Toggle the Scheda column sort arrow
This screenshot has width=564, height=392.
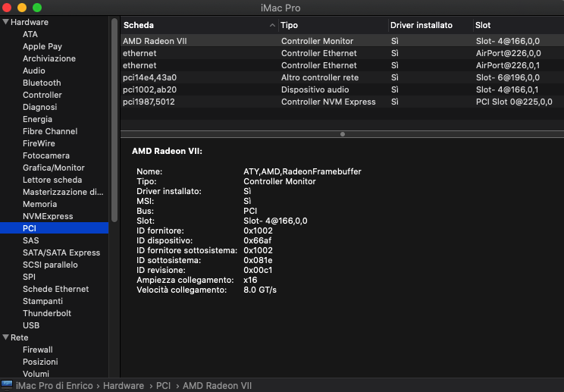click(272, 25)
